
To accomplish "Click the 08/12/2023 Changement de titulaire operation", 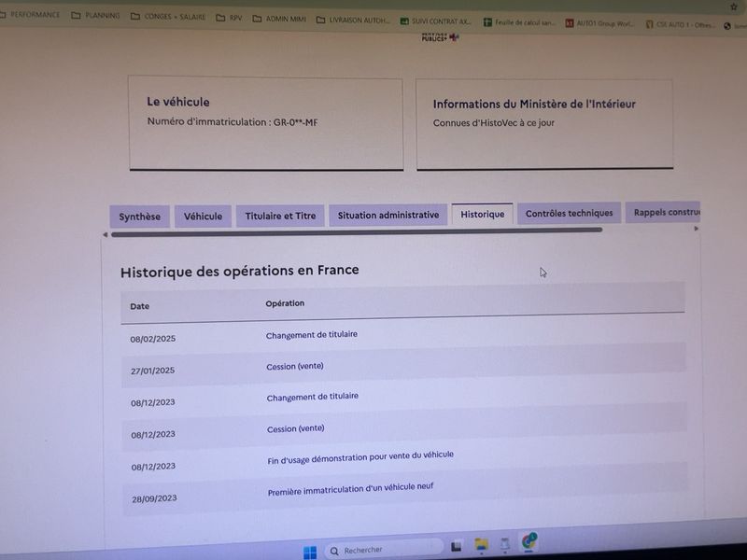I will click(313, 397).
